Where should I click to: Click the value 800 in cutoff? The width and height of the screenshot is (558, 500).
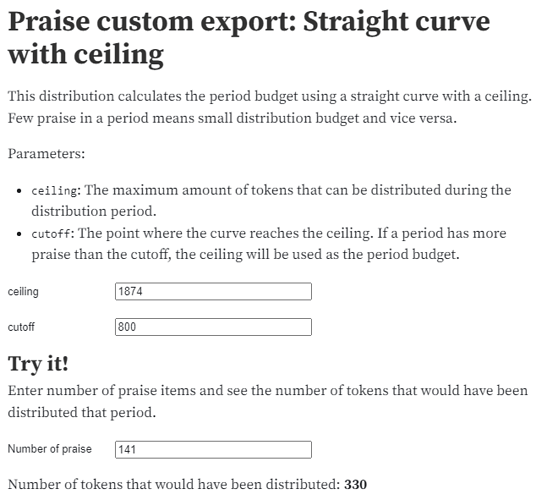pyautogui.click(x=127, y=327)
